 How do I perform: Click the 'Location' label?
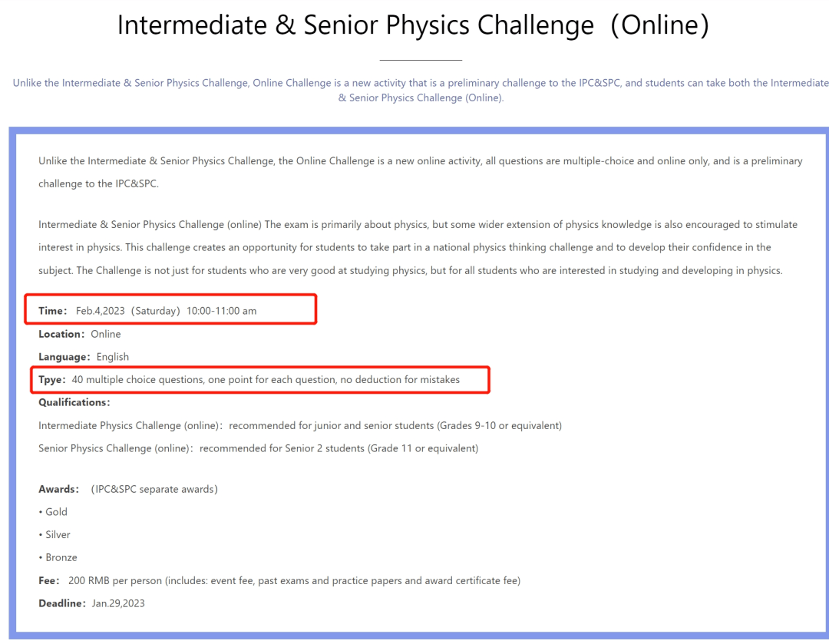61,334
